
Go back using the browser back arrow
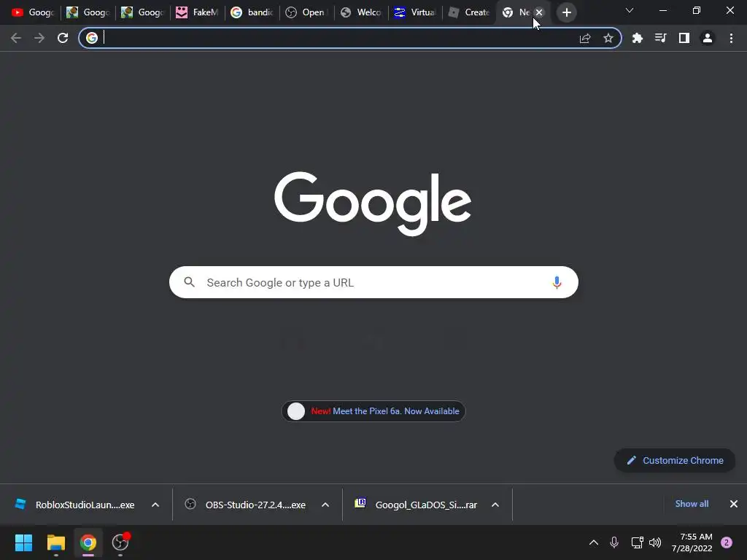point(16,38)
